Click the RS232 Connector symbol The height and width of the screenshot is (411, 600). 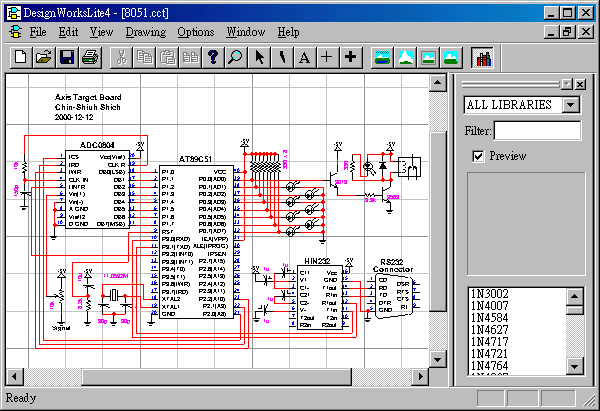393,298
